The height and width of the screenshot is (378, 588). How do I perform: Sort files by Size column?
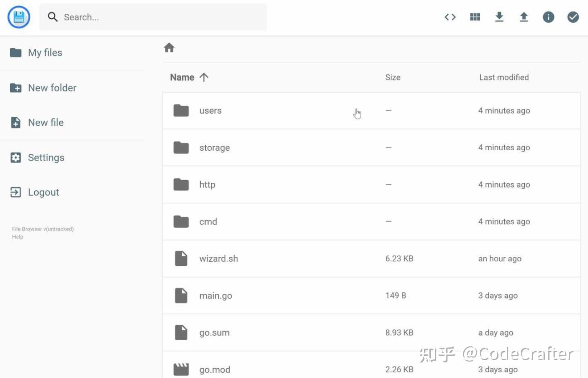pos(392,77)
